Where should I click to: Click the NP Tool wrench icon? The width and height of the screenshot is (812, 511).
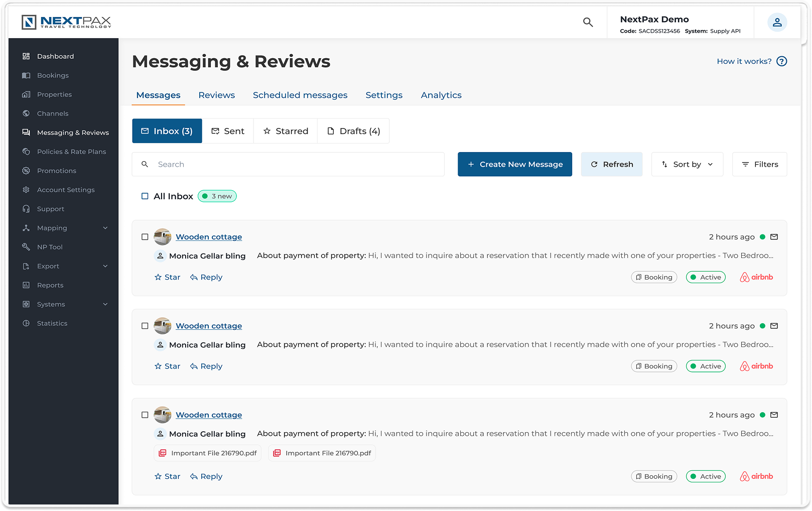click(x=26, y=247)
